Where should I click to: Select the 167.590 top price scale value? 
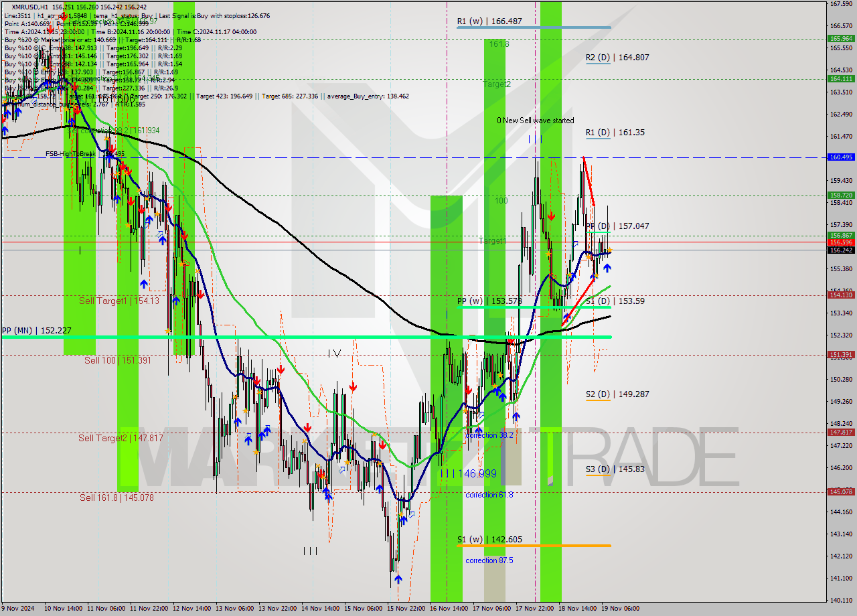(841, 4)
